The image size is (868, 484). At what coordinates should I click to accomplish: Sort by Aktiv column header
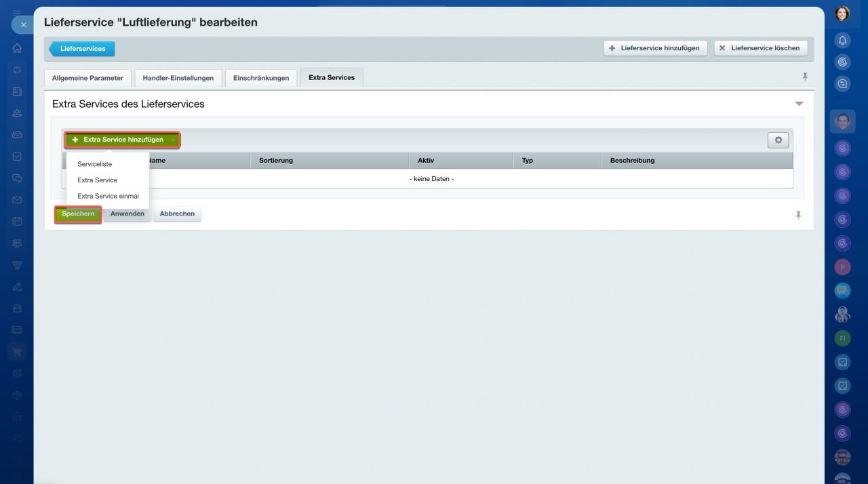click(x=461, y=161)
